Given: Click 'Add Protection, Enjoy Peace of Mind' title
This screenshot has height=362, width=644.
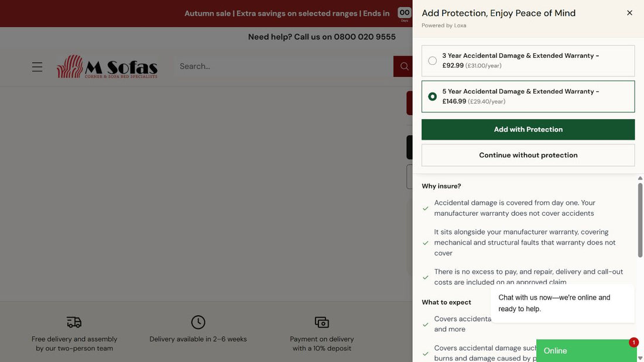Looking at the screenshot, I should (x=499, y=13).
